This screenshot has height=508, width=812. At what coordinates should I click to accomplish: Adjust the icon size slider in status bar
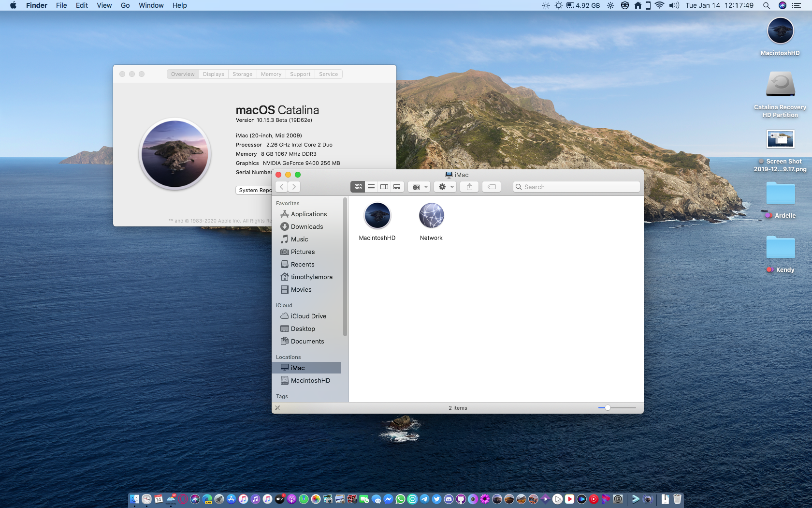click(x=608, y=408)
